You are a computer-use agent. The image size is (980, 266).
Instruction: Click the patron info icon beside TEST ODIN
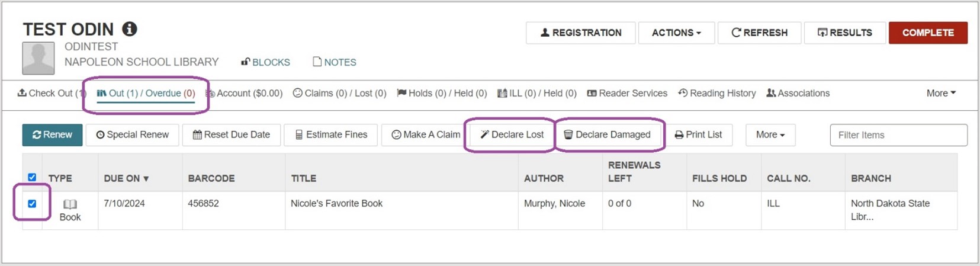pos(130,29)
